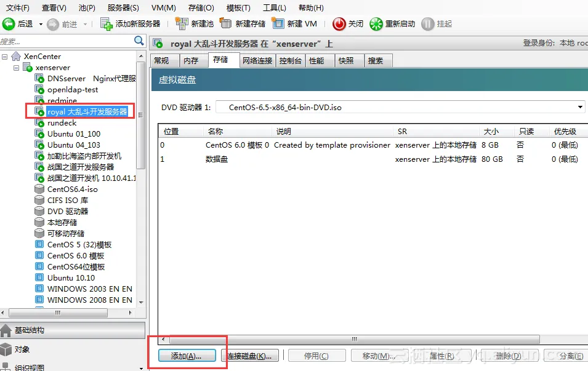Click the rundeck VM icon
This screenshot has height=371, width=588.
click(39, 122)
